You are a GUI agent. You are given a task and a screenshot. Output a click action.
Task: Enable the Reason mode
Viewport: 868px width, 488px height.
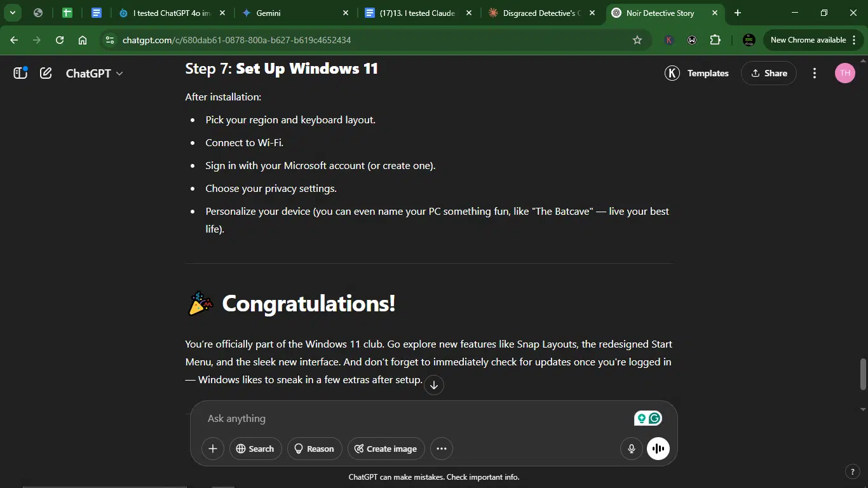315,449
